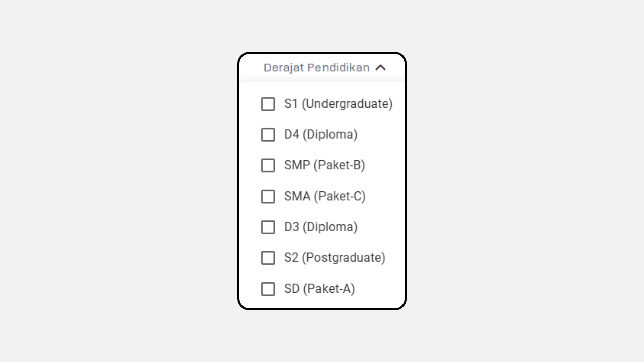Collapse the list using the up chevron icon
The height and width of the screenshot is (362, 644).
380,67
